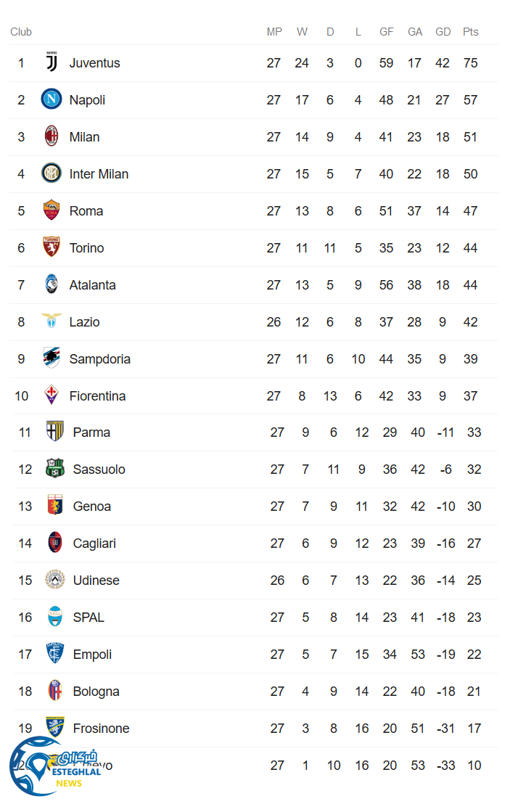Click the Sassuolo club crest icon
This screenshot has height=812, width=518.
[55, 469]
